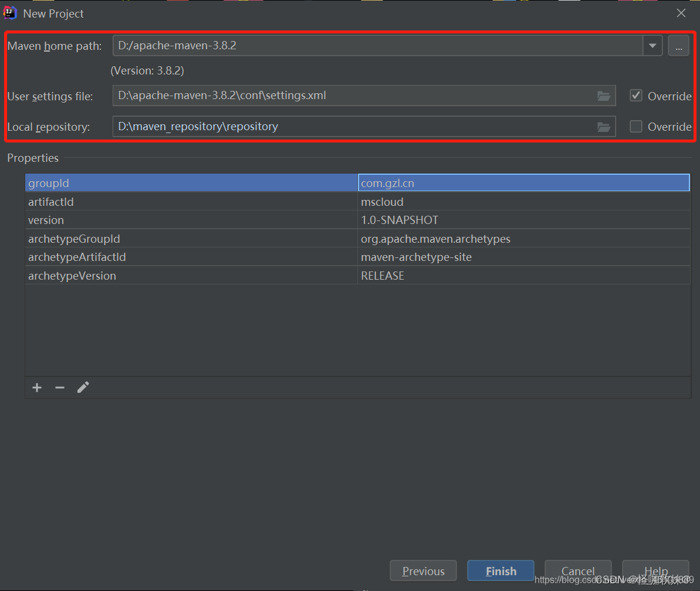The image size is (700, 591).
Task: Click folder icon in Local repository field
Action: [604, 127]
